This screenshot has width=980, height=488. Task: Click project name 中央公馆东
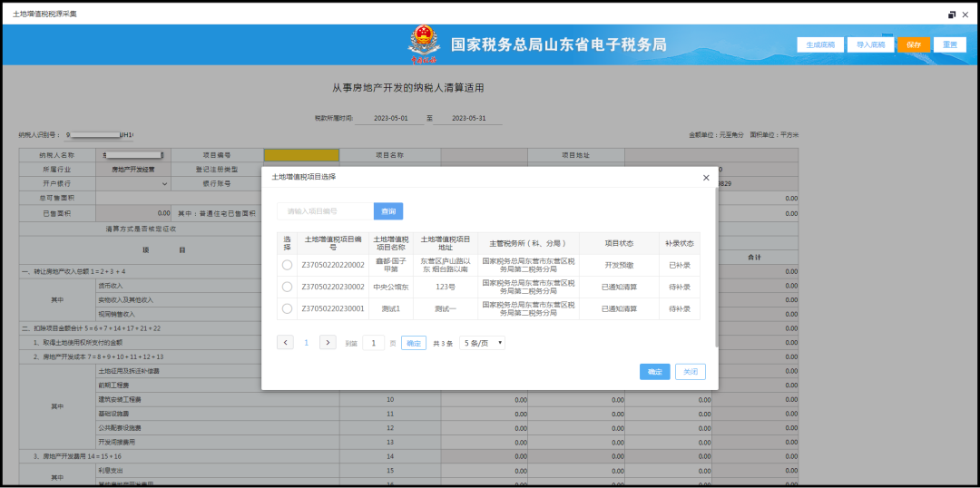click(390, 287)
